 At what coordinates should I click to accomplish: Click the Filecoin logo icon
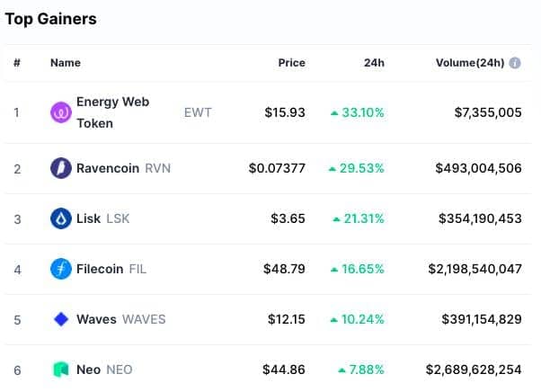point(61,269)
